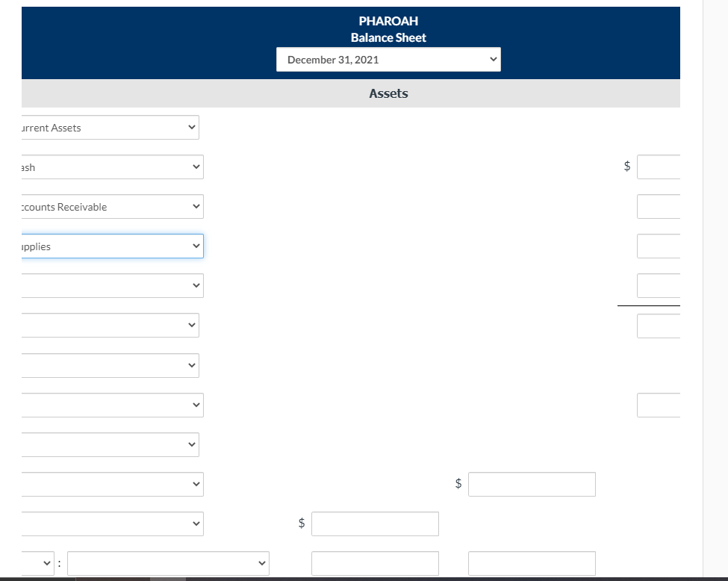Screen dimensions: 728x581
Task: Click the amount field in the Accounts Receivable row
Action: [659, 206]
